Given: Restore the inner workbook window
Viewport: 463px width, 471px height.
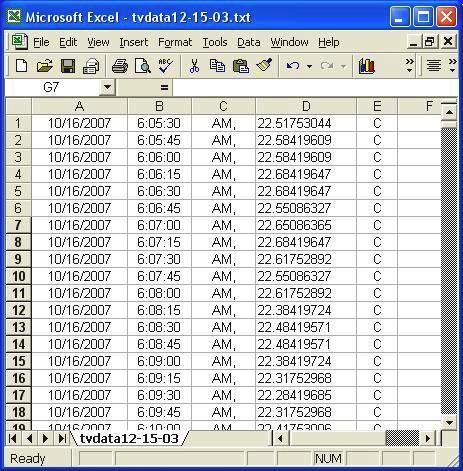Looking at the screenshot, I should (430, 42).
